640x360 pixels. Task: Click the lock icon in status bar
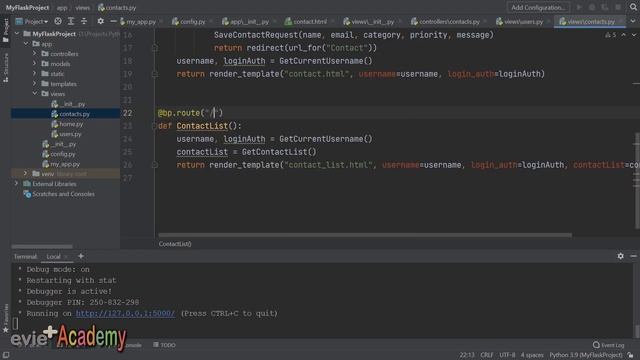pos(631,355)
